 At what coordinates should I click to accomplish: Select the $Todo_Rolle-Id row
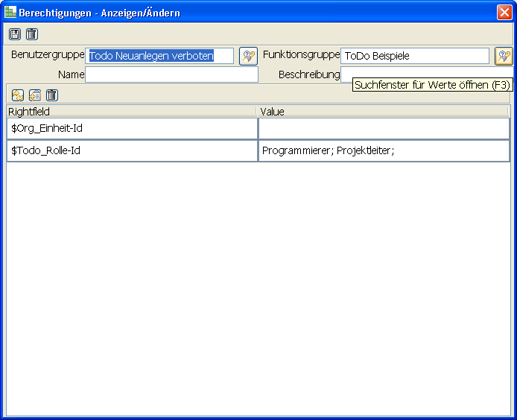tap(132, 150)
